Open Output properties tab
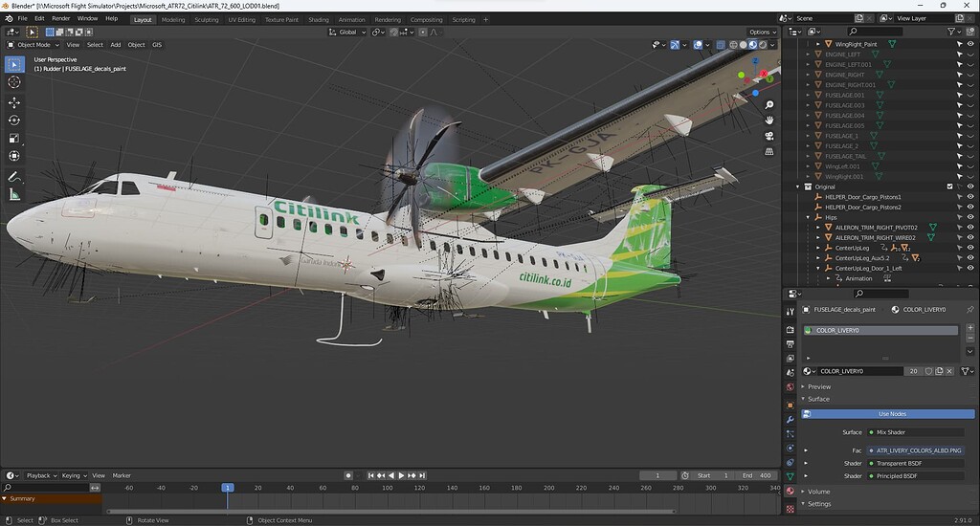This screenshot has width=980, height=526. (x=790, y=343)
